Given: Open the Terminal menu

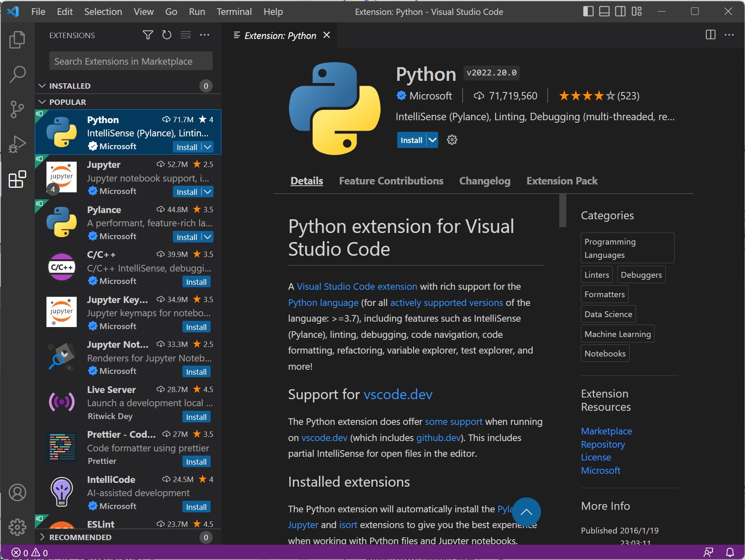Looking at the screenshot, I should 234,12.
